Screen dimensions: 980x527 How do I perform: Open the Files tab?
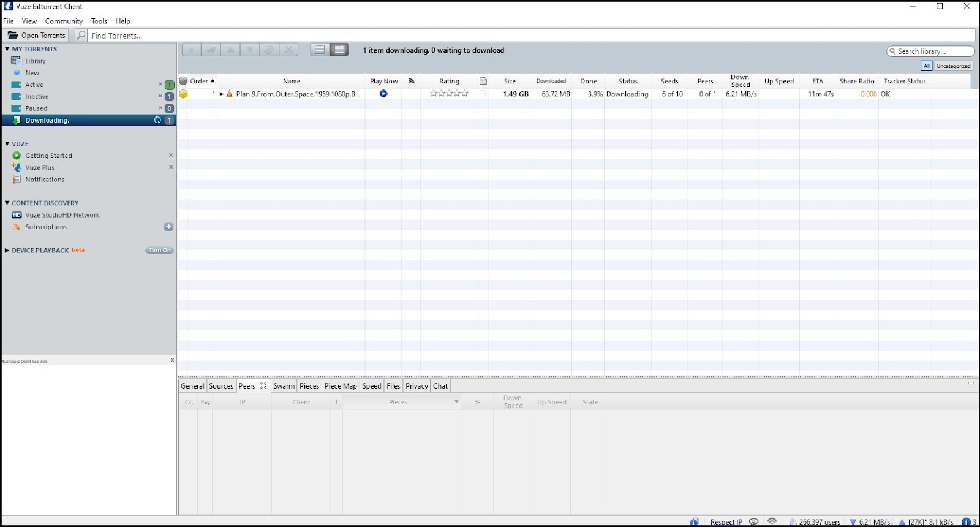coord(393,386)
